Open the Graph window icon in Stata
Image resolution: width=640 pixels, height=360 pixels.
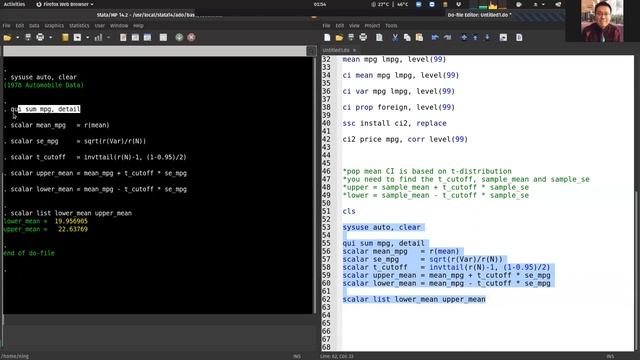[98, 38]
